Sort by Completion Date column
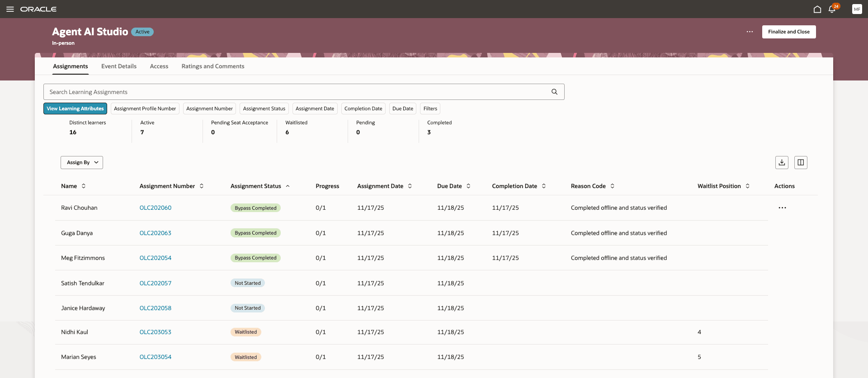This screenshot has height=378, width=868. [544, 186]
